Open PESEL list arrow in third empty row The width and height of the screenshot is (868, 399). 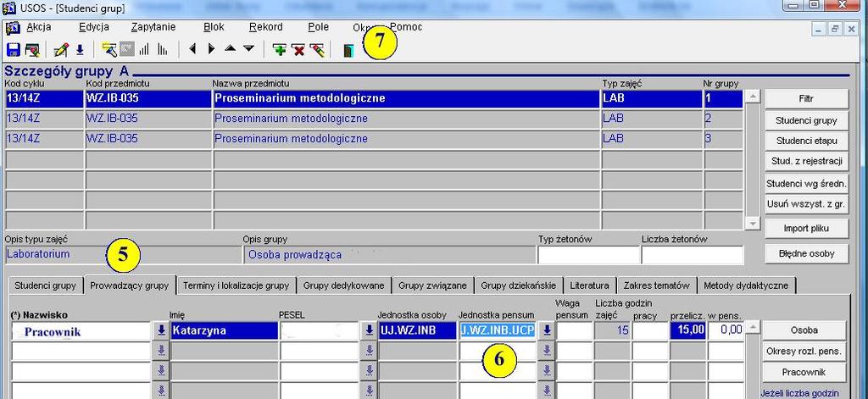(x=370, y=370)
